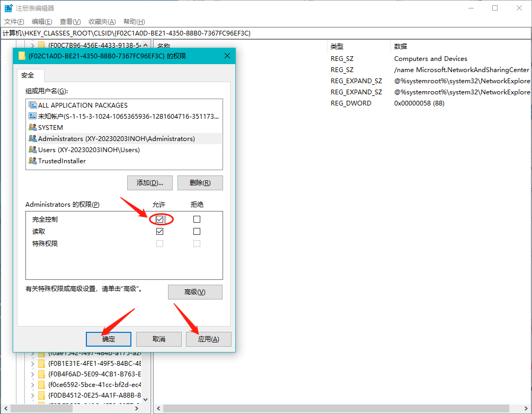Click the 类型 column header

[x=359, y=47]
